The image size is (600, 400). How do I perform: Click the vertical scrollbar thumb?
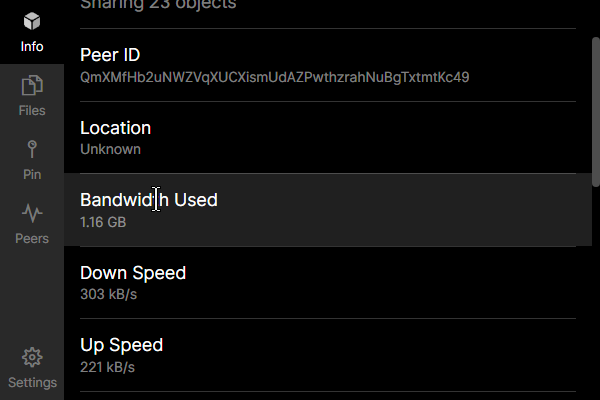click(596, 105)
